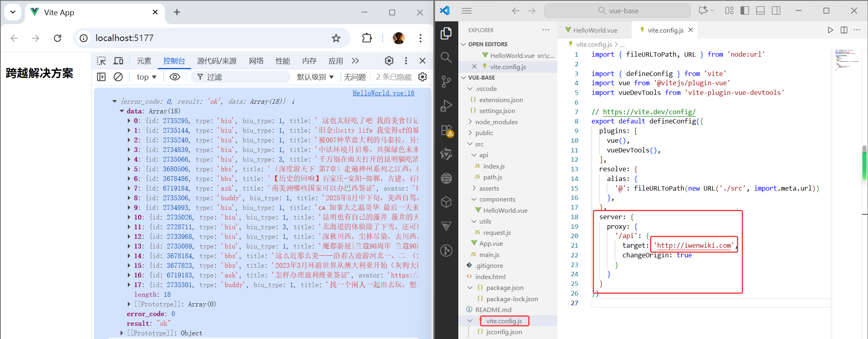Open Extensions view with warning badge
This screenshot has height=339, width=868.
pyautogui.click(x=447, y=130)
